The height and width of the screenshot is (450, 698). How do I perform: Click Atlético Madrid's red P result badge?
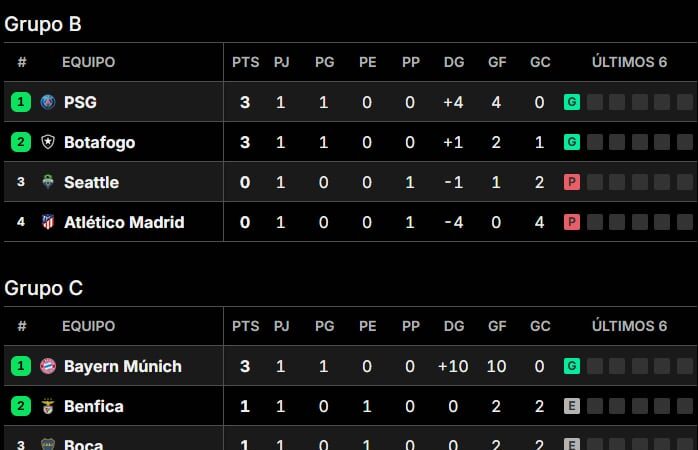tap(572, 222)
